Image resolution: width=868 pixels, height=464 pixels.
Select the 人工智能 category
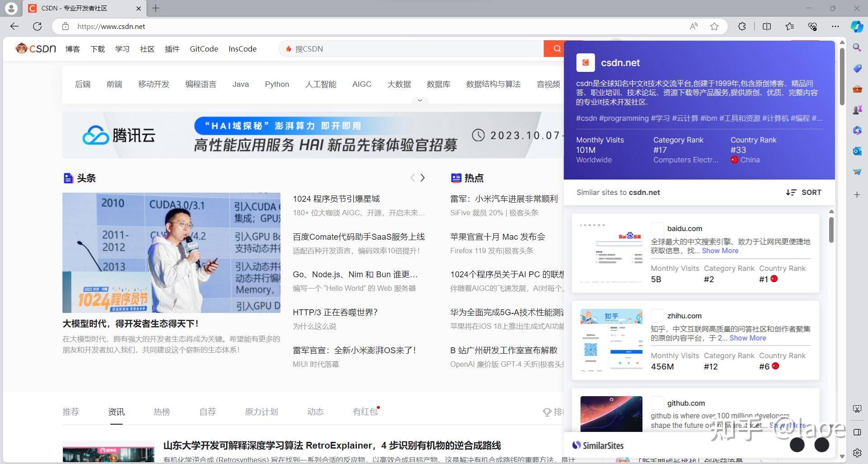coord(321,84)
